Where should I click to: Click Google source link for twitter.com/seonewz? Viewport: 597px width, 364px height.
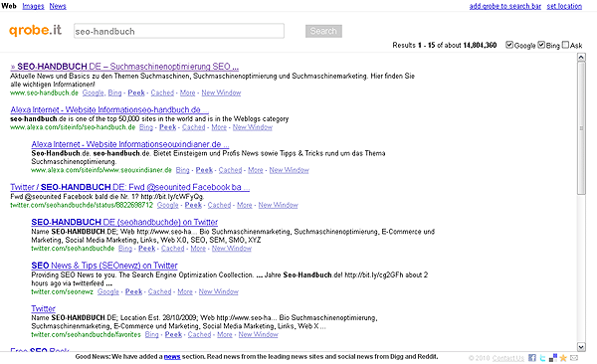point(108,291)
